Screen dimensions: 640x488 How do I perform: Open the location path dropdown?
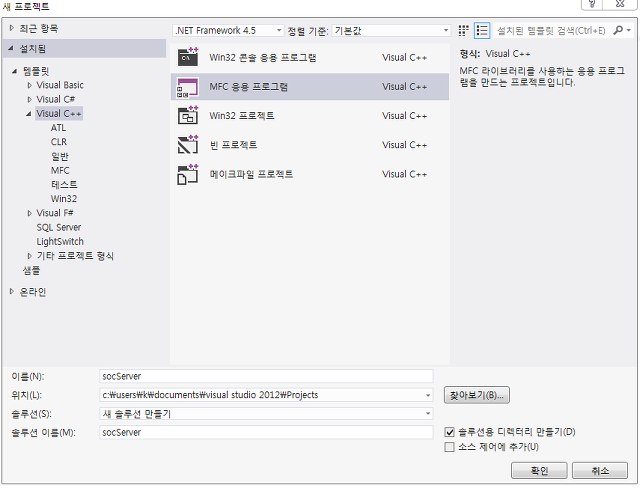[428, 395]
